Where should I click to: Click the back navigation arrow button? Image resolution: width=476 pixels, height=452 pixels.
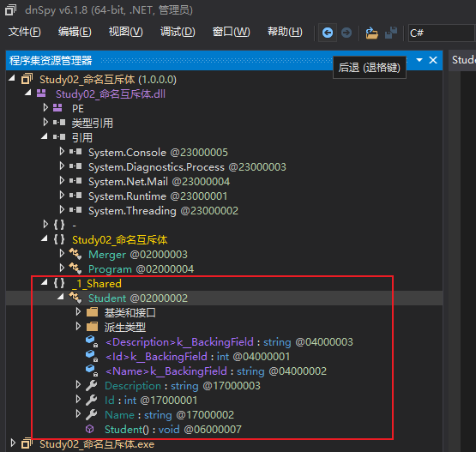(328, 33)
